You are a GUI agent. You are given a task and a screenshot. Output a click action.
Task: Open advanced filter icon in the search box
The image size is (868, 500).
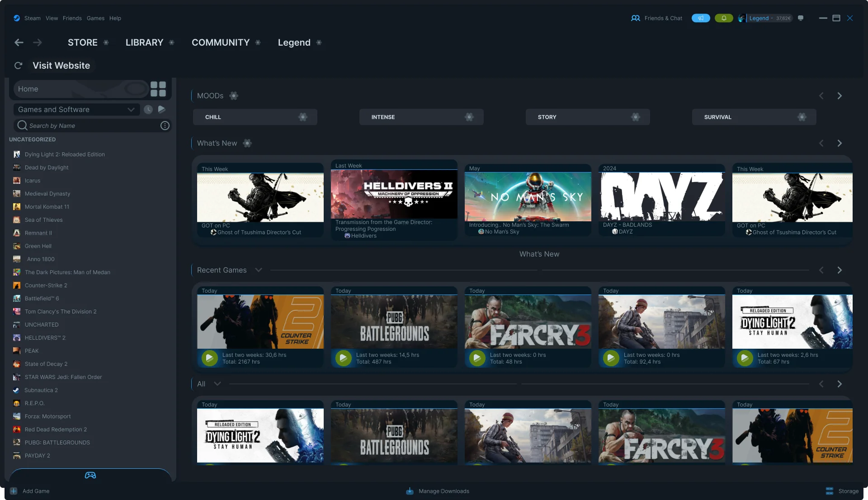[x=165, y=126]
